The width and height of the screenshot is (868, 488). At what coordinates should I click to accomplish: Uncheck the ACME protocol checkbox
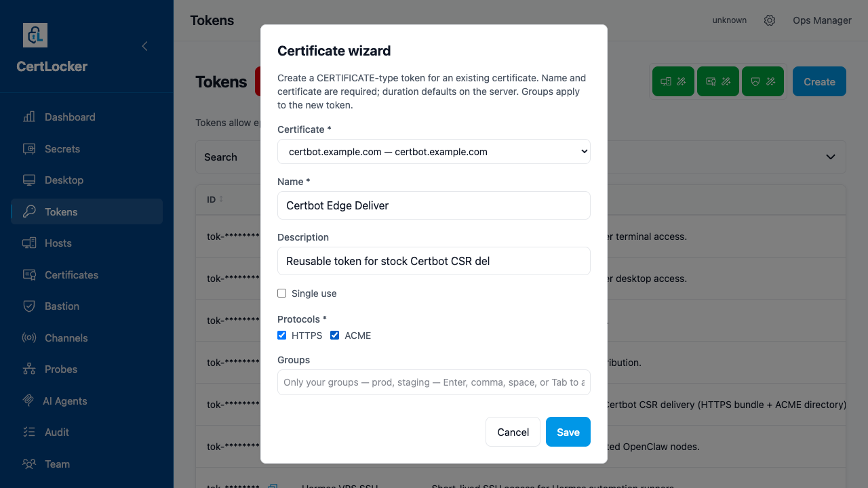pyautogui.click(x=335, y=335)
